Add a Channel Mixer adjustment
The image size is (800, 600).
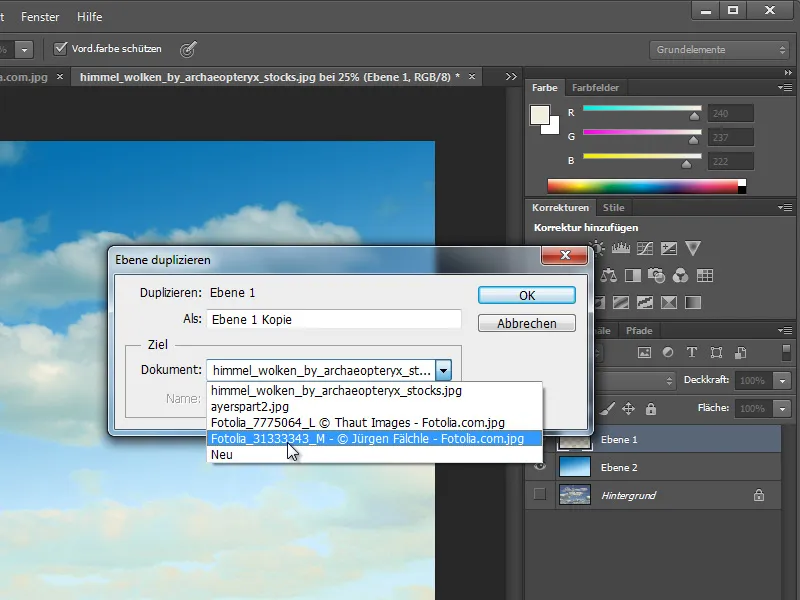tap(681, 276)
